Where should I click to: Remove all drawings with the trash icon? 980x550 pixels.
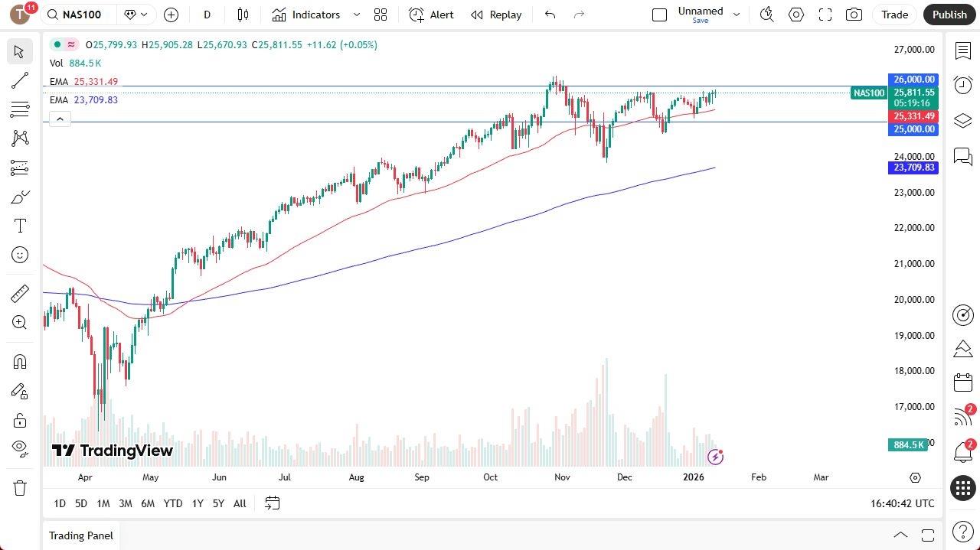(x=20, y=487)
